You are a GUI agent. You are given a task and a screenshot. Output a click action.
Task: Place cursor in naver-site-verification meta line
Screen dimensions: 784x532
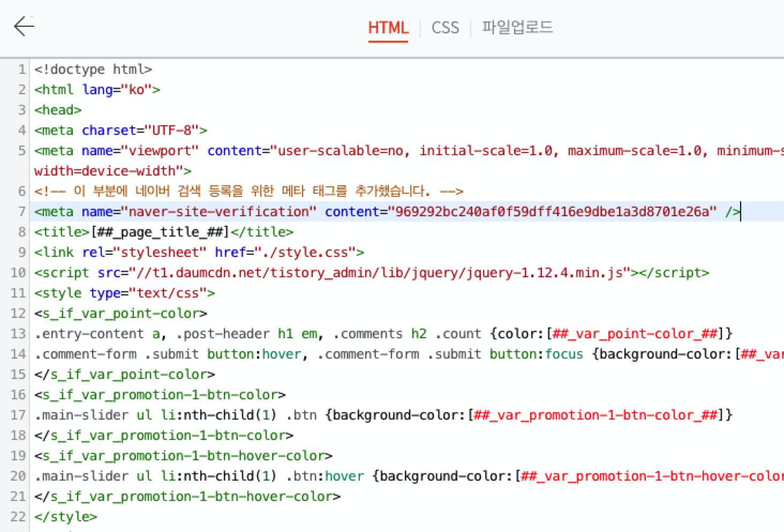click(387, 211)
